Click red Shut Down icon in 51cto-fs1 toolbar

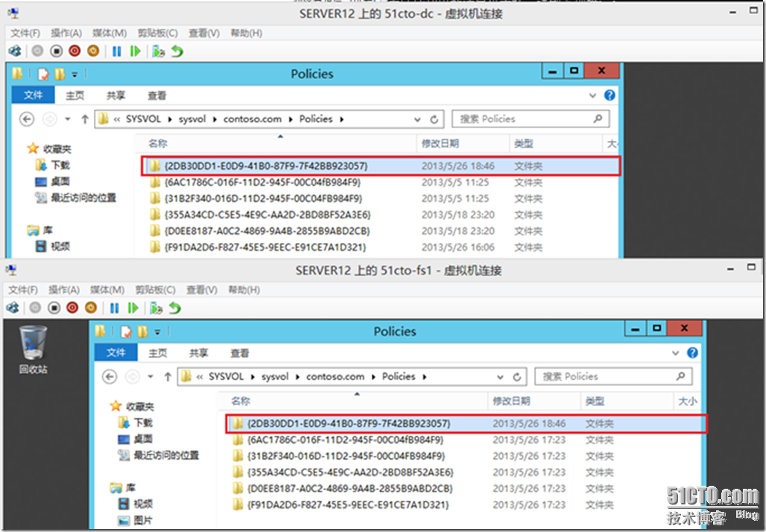(x=72, y=308)
